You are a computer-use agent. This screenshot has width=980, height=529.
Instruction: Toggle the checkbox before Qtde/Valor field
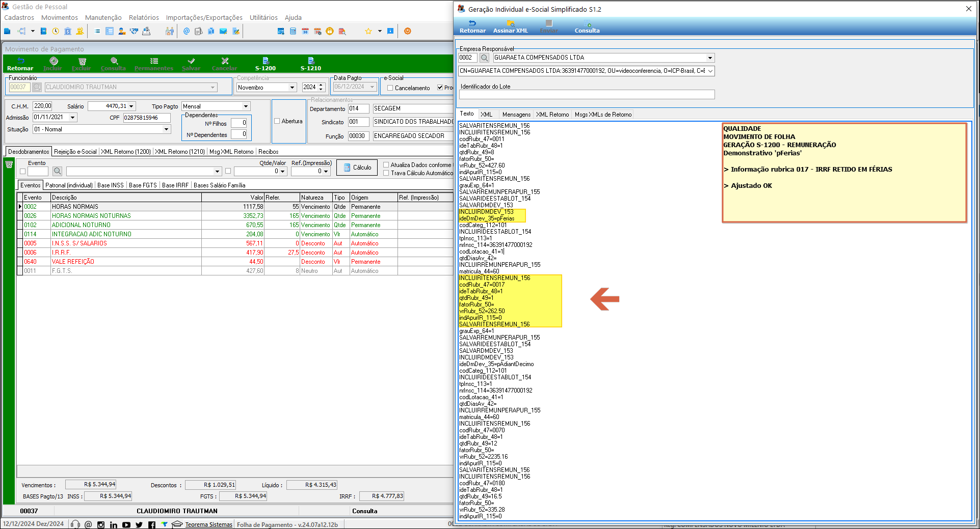tap(228, 171)
